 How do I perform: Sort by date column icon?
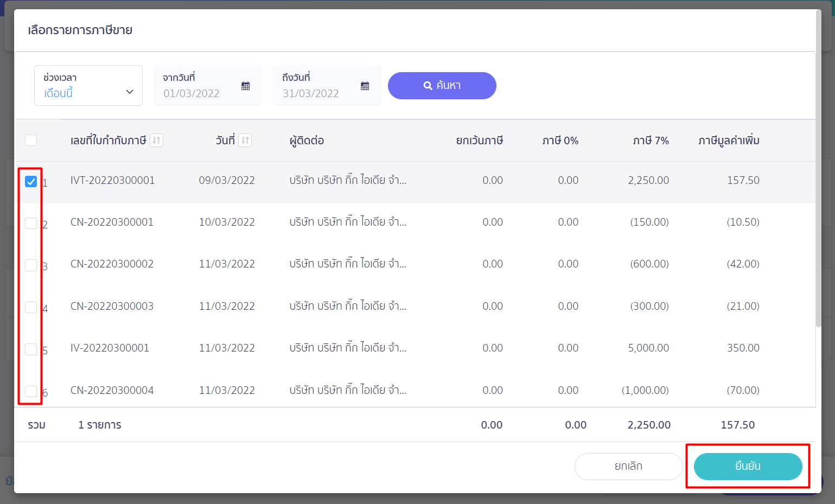(245, 141)
